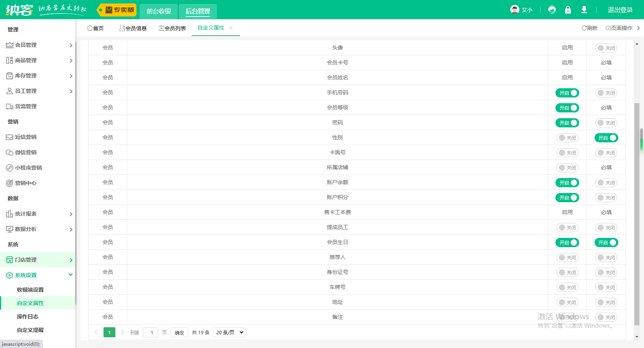Click the lock screen icon in header
The image size is (644, 348).
pos(568,10)
